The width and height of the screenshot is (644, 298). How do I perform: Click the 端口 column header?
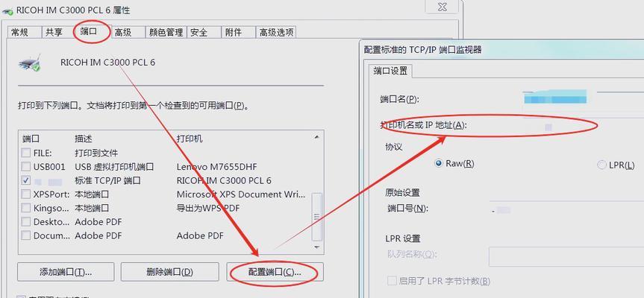pyautogui.click(x=31, y=139)
